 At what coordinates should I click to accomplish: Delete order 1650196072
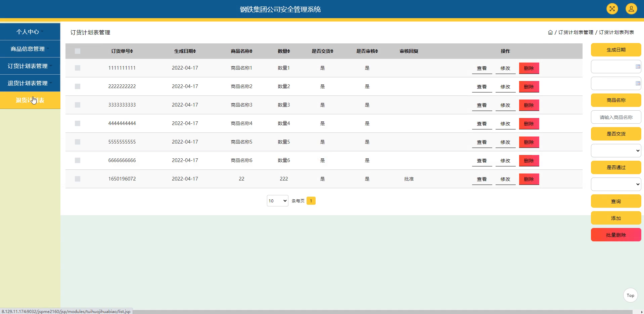pos(529,179)
